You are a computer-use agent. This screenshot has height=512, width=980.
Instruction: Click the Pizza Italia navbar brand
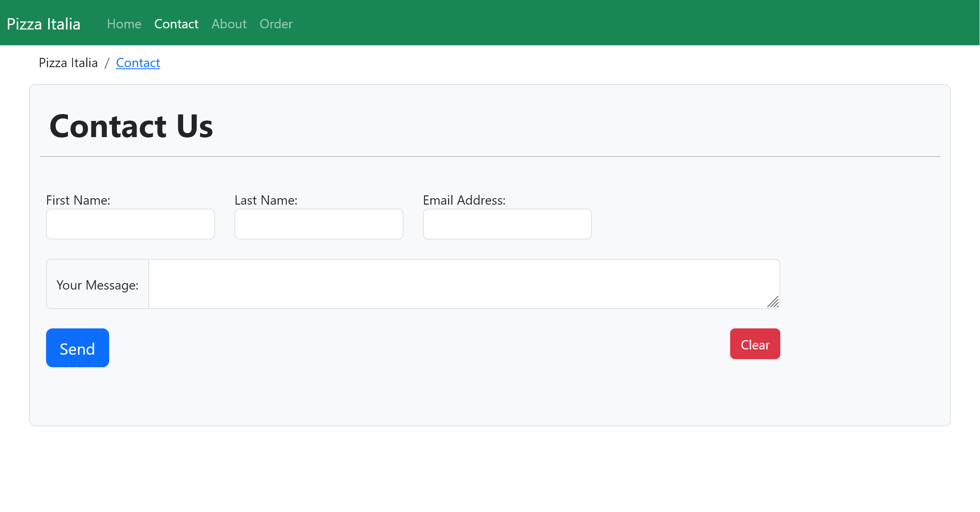tap(44, 24)
